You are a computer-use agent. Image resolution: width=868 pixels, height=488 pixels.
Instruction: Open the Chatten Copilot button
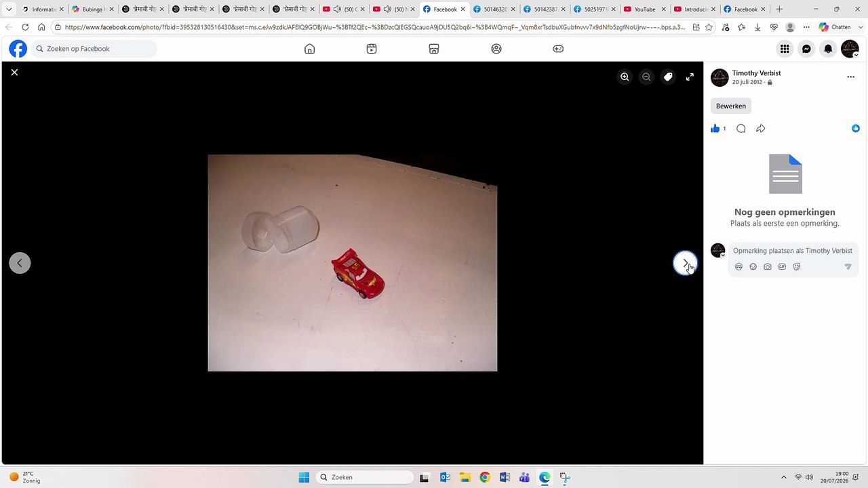(835, 27)
